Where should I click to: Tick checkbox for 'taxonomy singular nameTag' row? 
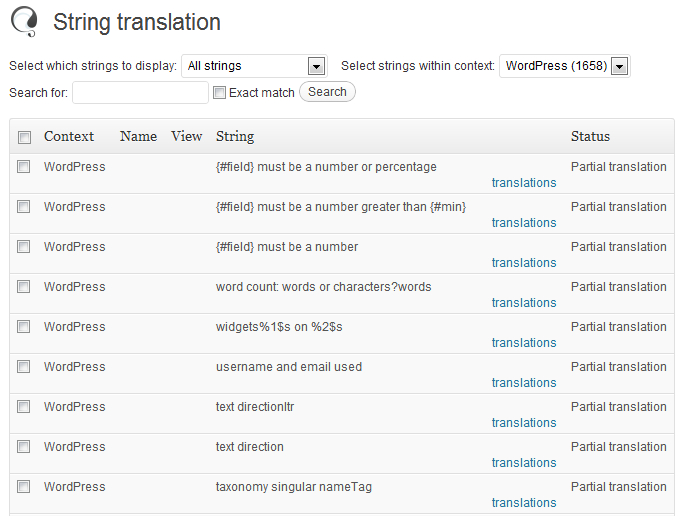point(23,487)
